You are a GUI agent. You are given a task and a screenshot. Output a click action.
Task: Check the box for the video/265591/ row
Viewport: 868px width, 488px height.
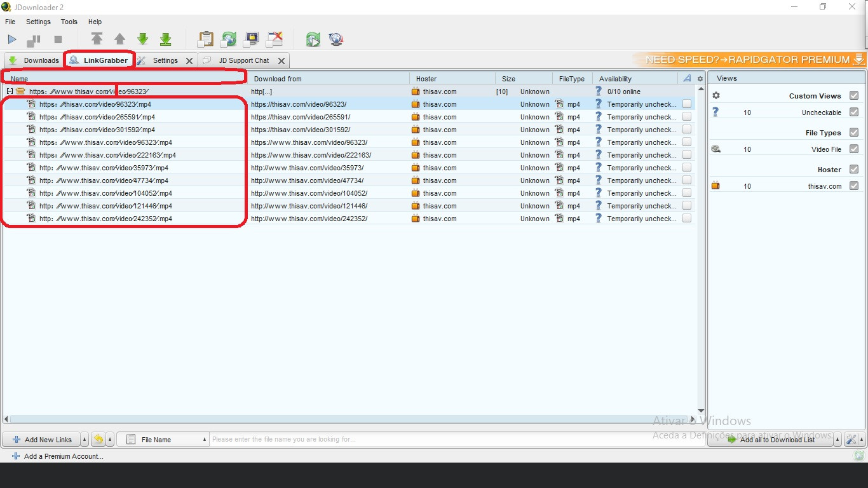click(687, 117)
